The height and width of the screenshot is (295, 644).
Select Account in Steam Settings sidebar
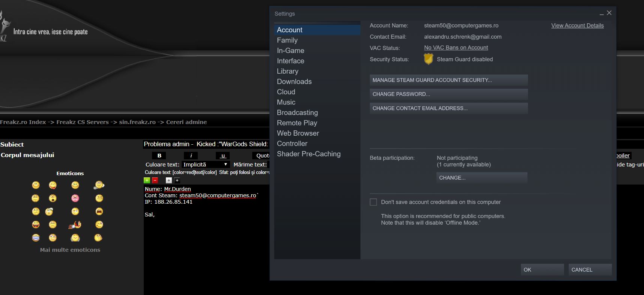(x=317, y=30)
